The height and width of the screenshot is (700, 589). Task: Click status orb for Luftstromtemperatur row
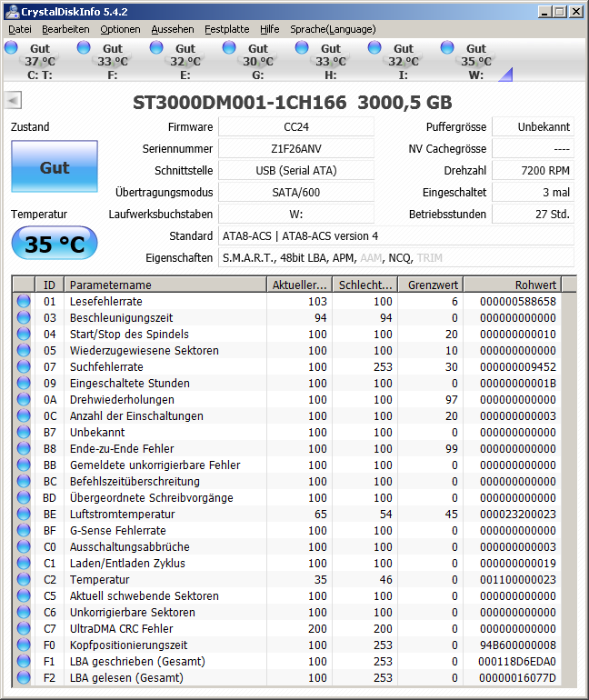click(24, 514)
